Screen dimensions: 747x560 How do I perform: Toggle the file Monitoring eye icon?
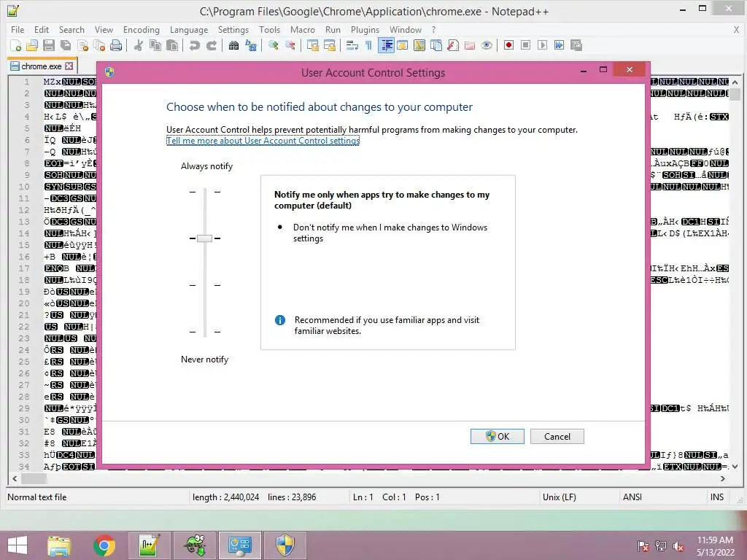tap(487, 45)
